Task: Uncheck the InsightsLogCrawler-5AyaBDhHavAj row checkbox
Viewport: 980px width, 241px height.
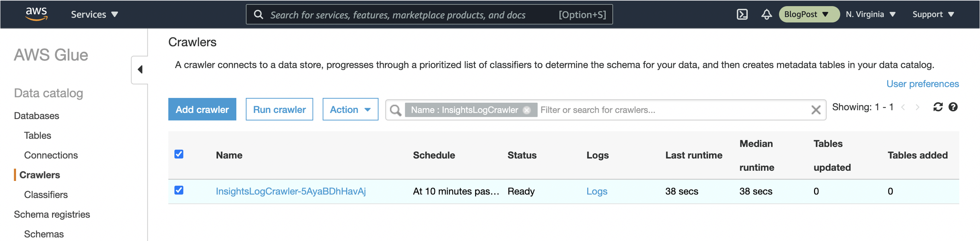Action: pyautogui.click(x=179, y=190)
